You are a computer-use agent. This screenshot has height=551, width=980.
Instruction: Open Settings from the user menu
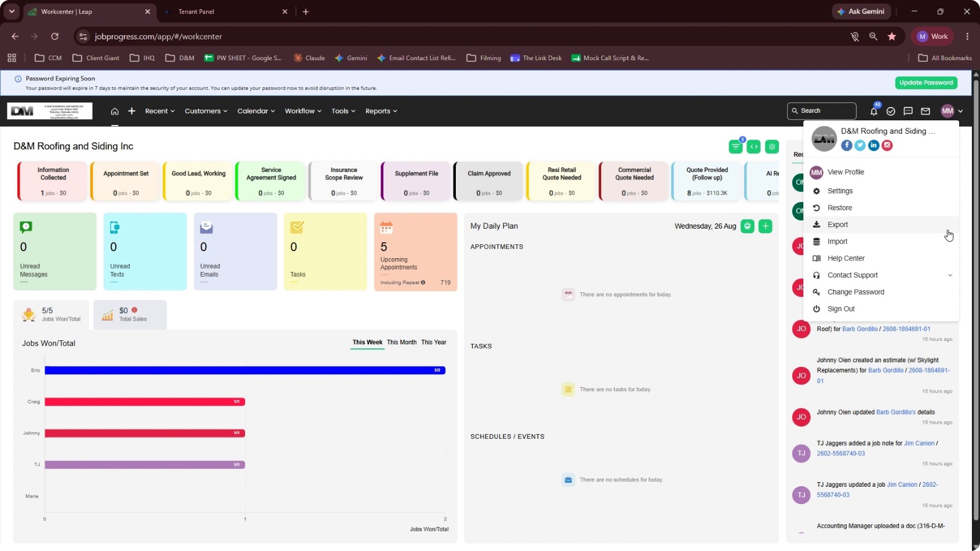click(x=882, y=191)
